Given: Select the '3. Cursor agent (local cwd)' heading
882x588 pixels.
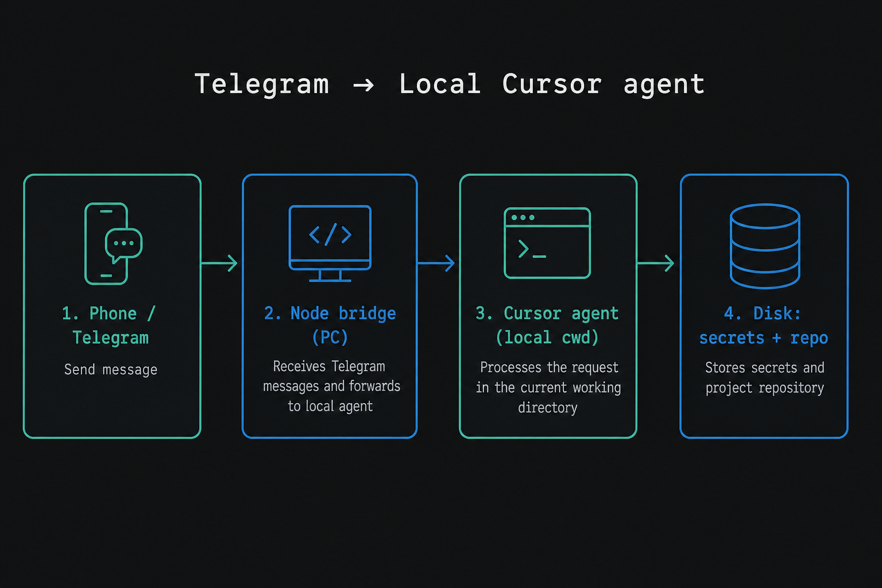Looking at the screenshot, I should click(x=547, y=325).
